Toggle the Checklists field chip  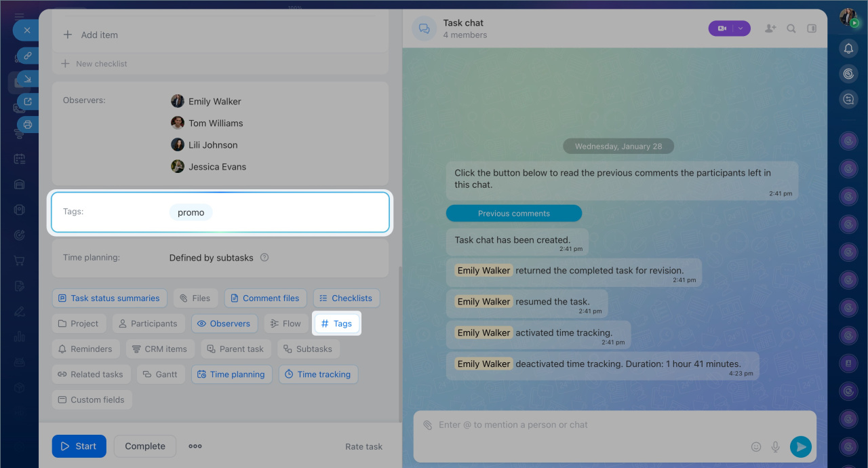(x=346, y=298)
